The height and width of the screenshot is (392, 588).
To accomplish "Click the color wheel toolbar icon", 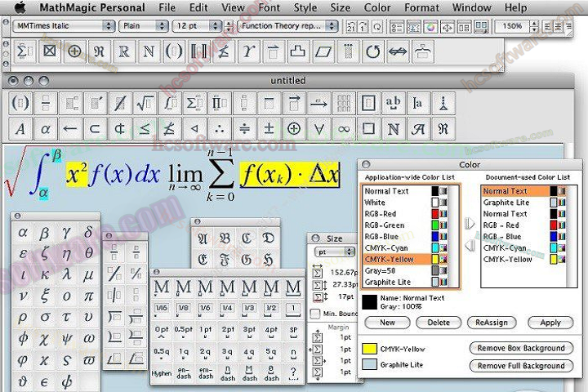I will 431,27.
